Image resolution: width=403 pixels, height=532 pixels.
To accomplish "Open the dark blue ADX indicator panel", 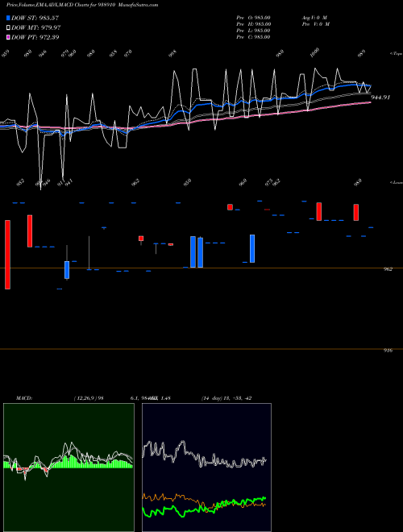I will click(206, 468).
